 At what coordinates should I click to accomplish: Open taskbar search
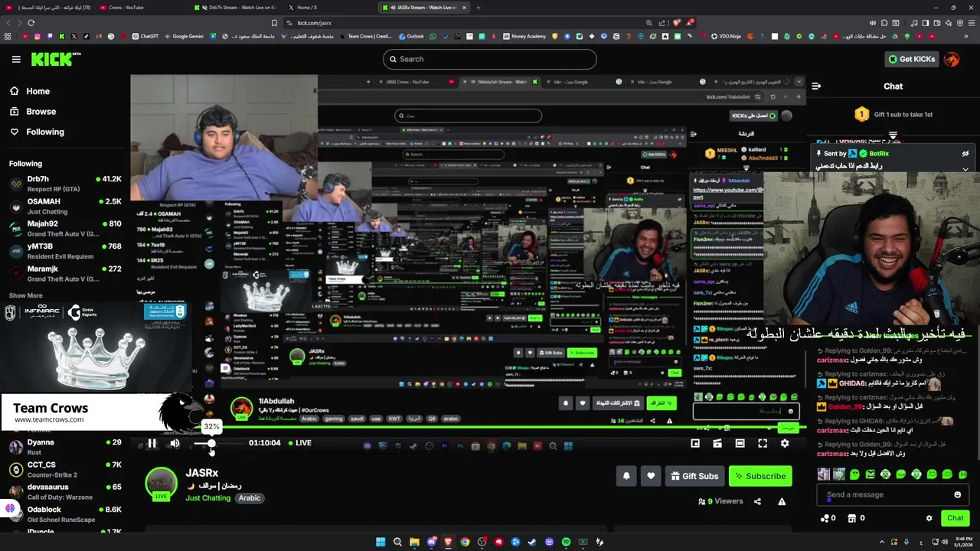[x=397, y=542]
